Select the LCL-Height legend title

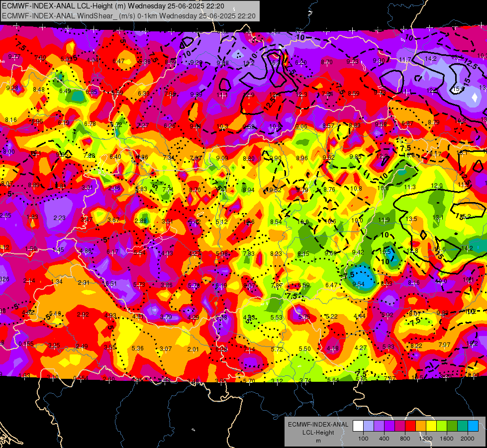click(x=318, y=433)
